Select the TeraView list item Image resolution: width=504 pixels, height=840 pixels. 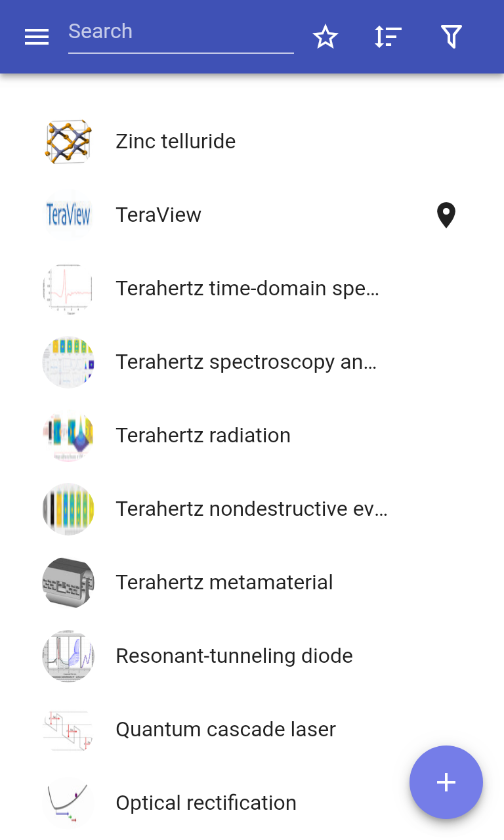point(252,215)
